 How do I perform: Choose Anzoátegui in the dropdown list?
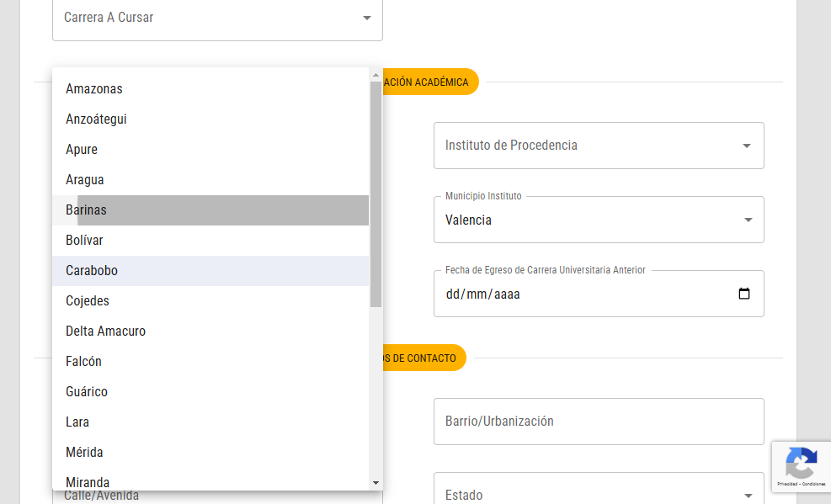(x=210, y=119)
